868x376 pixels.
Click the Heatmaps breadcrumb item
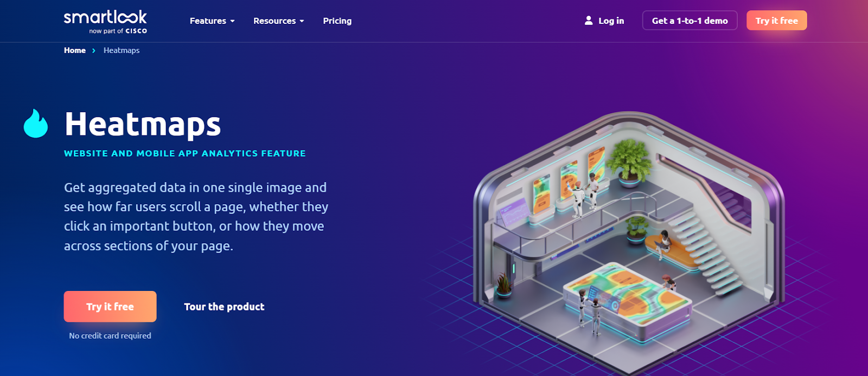[x=122, y=50]
